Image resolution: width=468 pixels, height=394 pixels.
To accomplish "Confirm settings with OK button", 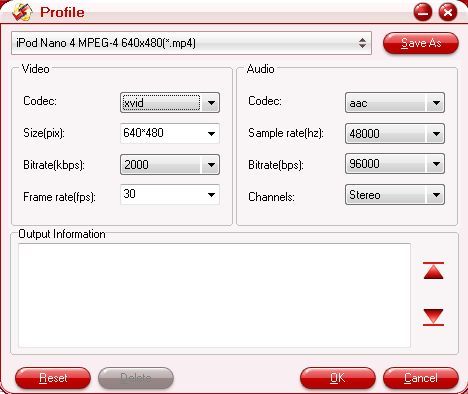I will (x=338, y=378).
